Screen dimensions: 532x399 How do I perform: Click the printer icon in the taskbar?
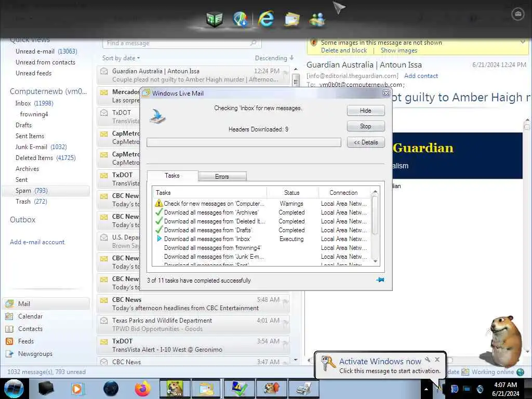[303, 389]
